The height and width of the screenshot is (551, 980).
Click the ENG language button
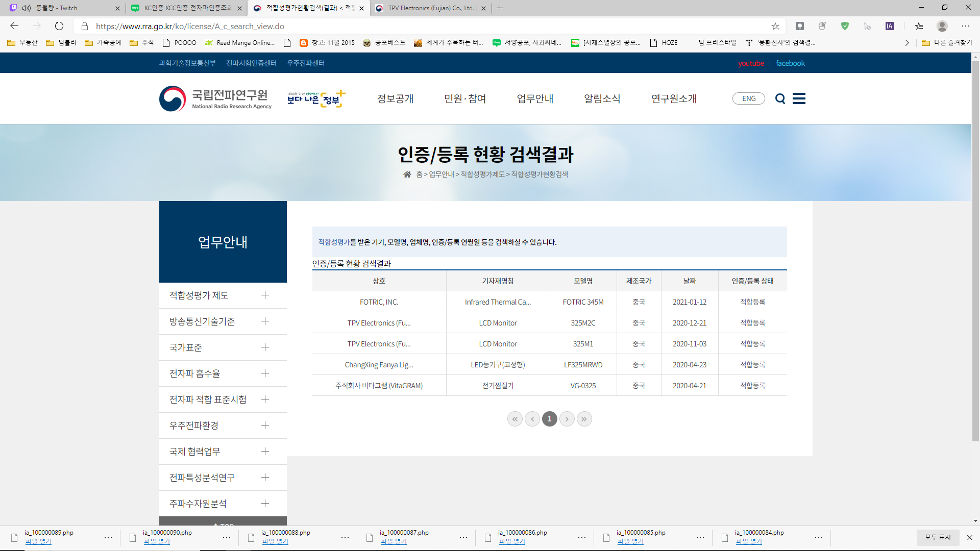(x=748, y=98)
